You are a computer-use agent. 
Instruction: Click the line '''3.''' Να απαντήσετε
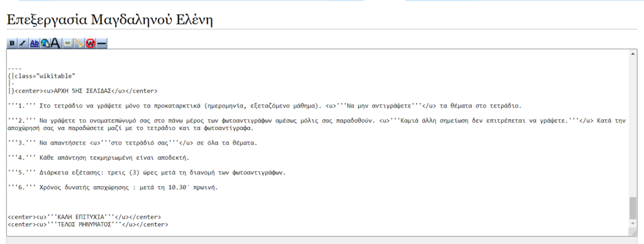click(x=132, y=143)
